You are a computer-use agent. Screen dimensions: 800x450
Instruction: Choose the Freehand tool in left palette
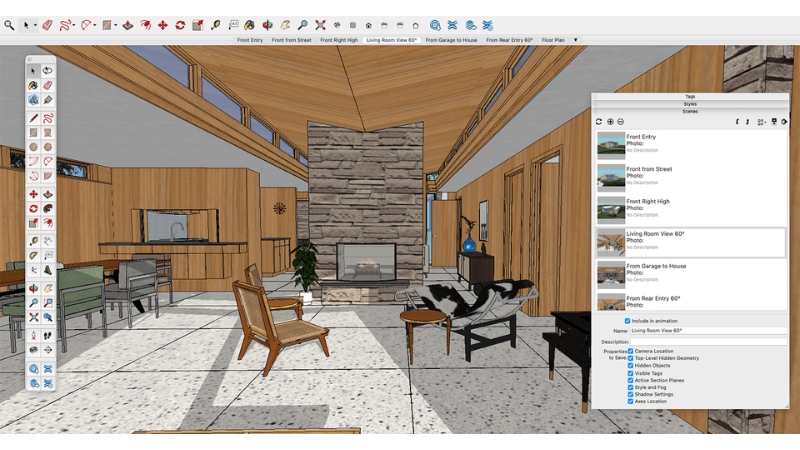[47, 118]
